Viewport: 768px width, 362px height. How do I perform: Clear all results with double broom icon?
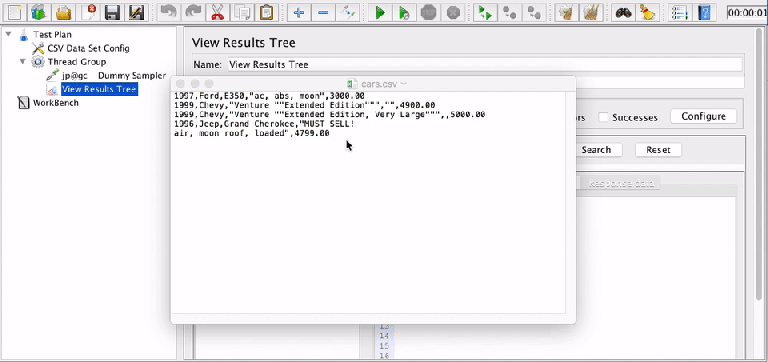click(591, 12)
